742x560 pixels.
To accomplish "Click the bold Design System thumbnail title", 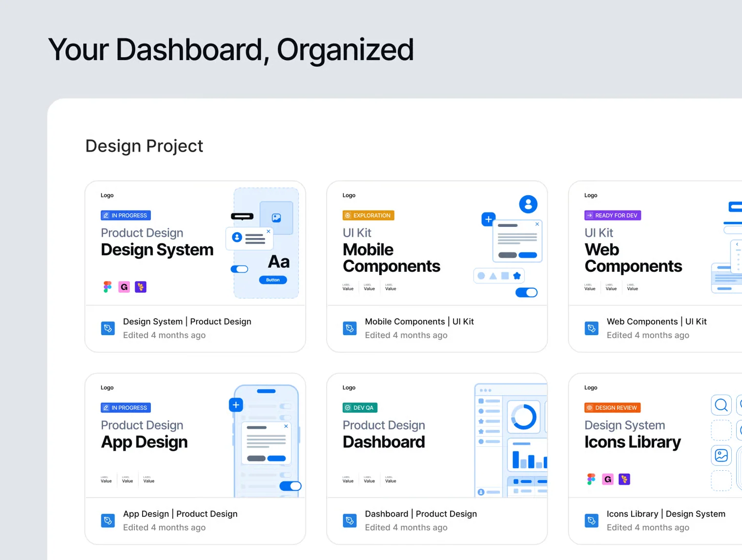I will pyautogui.click(x=157, y=250).
